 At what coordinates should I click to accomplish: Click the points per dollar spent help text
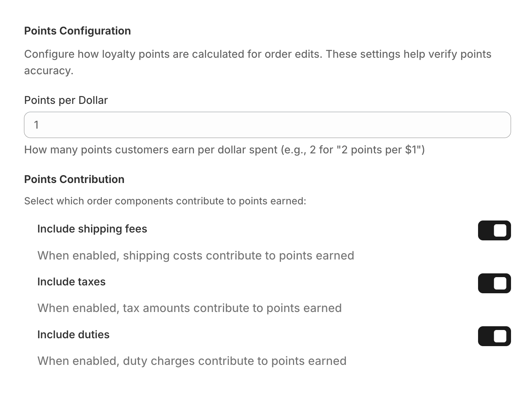tap(224, 150)
